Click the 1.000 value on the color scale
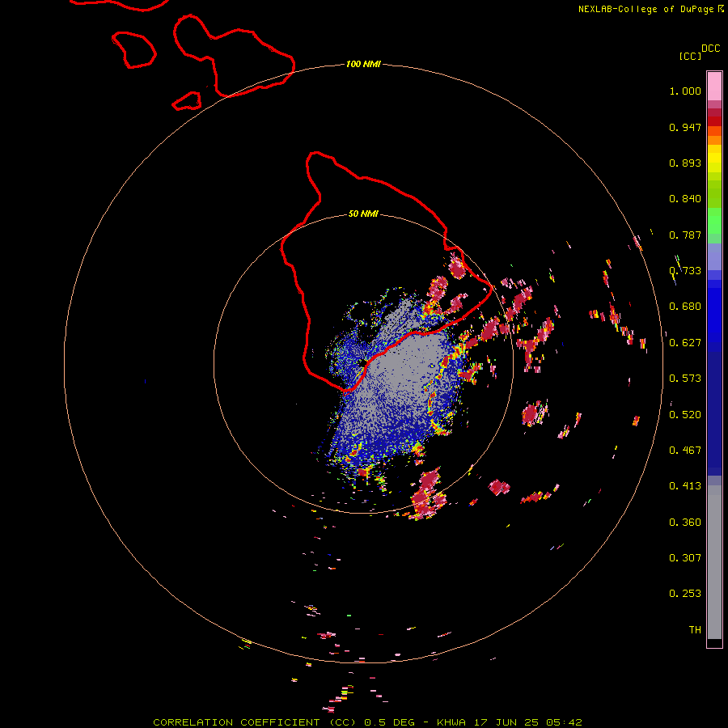 pos(685,91)
